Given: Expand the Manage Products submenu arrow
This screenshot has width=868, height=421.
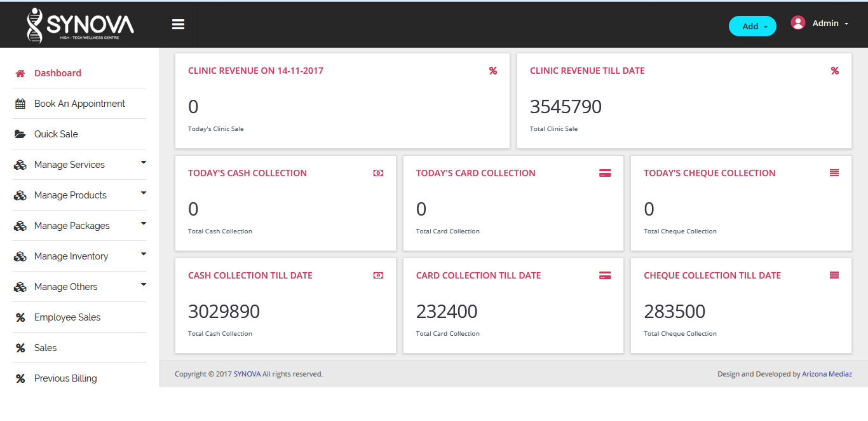Looking at the screenshot, I should click(143, 193).
